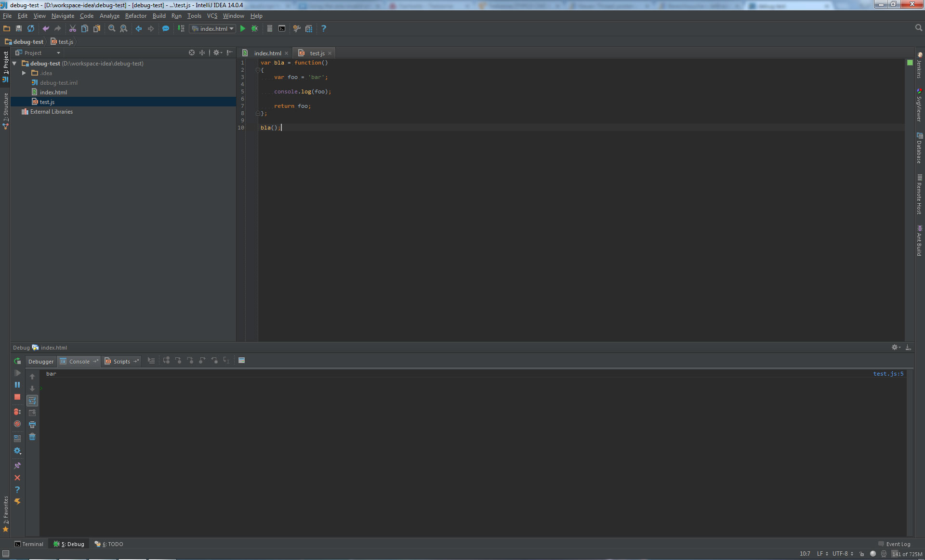Open the 6: TODO tool window button
The height and width of the screenshot is (560, 925).
109,544
